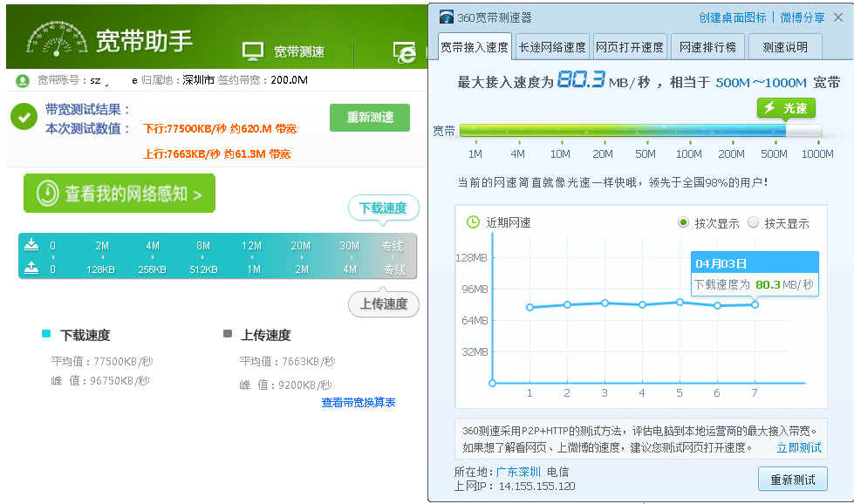Click the gray 上传速度 legend square
The width and height of the screenshot is (854, 504).
(228, 334)
